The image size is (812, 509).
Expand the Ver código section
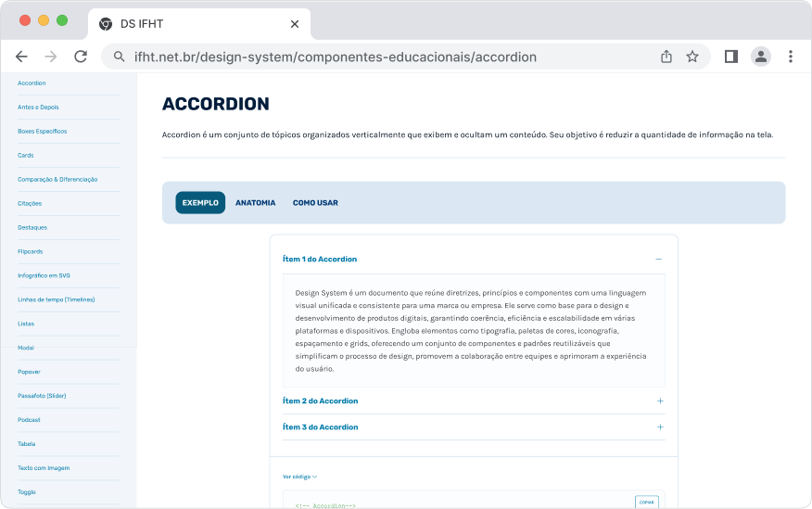point(299,477)
